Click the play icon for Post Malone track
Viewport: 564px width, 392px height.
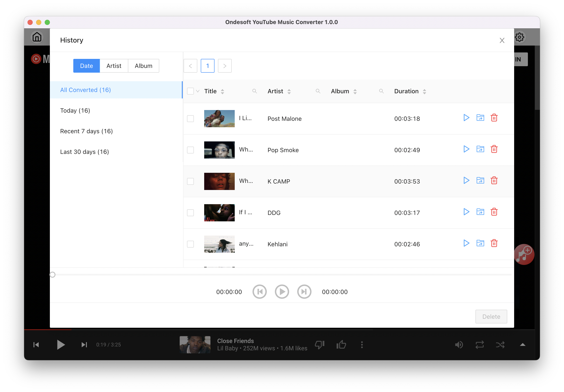[466, 118]
